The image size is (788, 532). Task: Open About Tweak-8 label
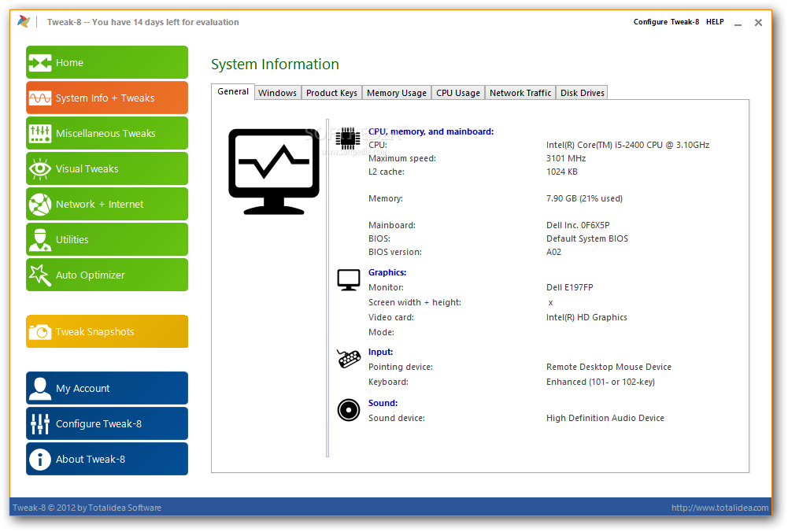click(x=90, y=459)
